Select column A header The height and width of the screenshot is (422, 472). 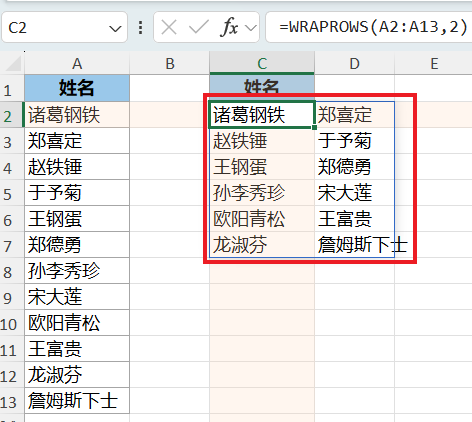point(77,63)
